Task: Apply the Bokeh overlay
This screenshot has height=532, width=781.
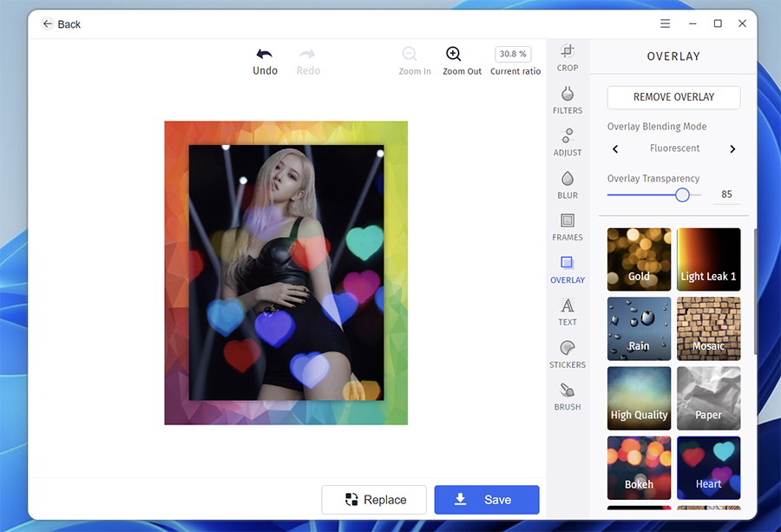Action: point(639,468)
